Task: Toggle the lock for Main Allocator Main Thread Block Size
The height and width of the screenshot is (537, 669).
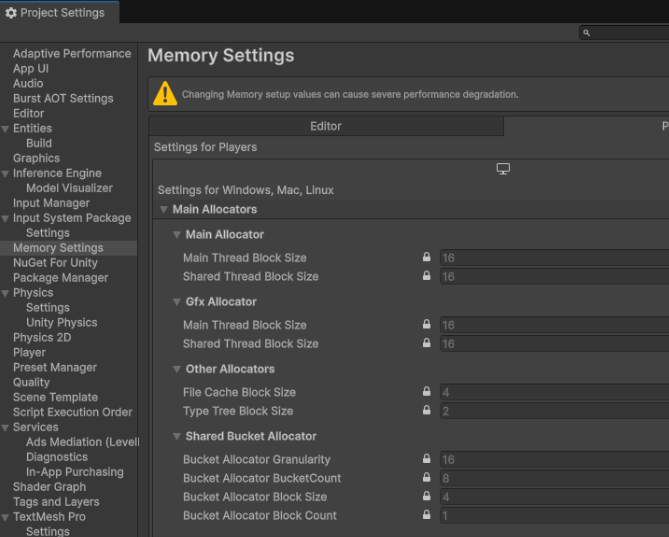Action: point(427,258)
